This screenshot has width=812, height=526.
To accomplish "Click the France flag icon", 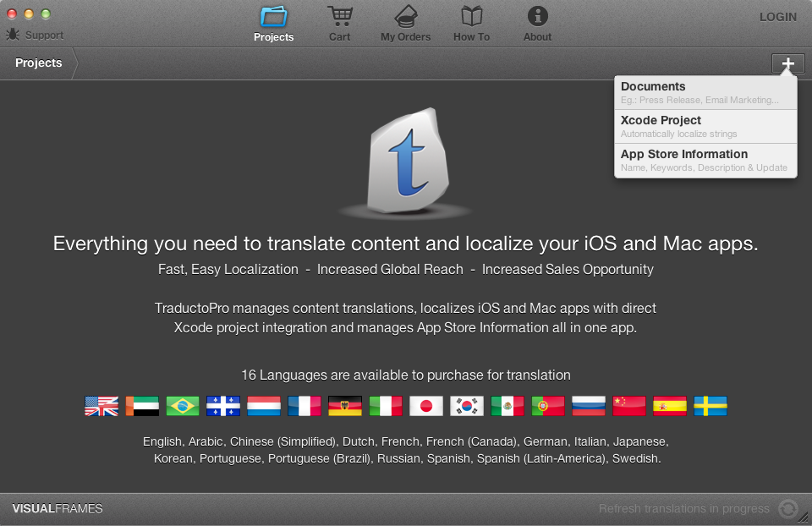I will (304, 406).
